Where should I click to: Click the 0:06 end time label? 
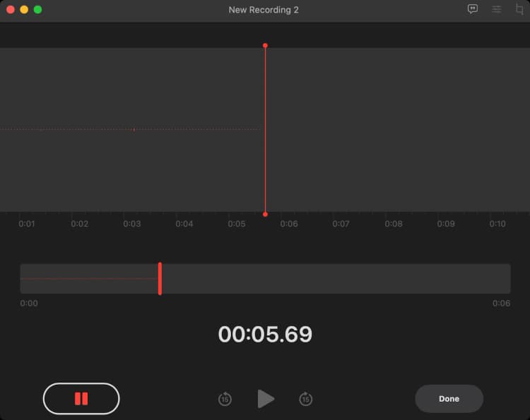click(501, 304)
